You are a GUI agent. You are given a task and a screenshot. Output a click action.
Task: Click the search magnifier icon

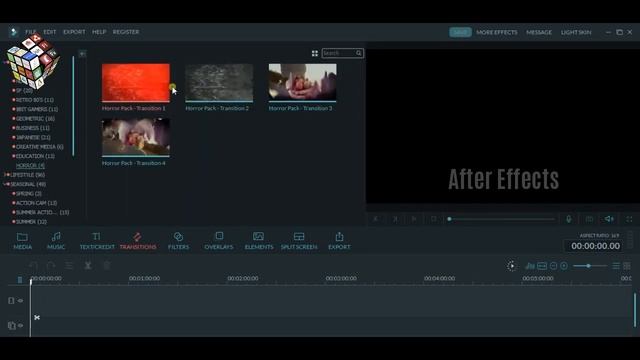click(358, 53)
